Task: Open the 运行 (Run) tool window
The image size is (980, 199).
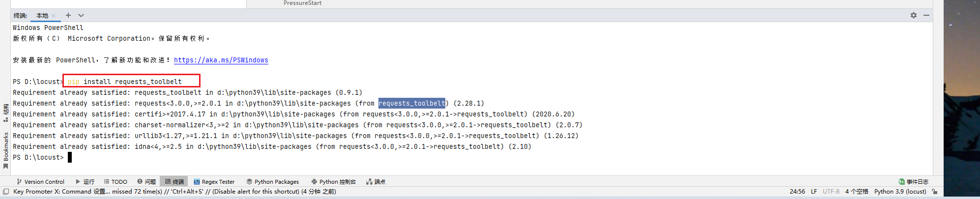Action: tap(85, 182)
